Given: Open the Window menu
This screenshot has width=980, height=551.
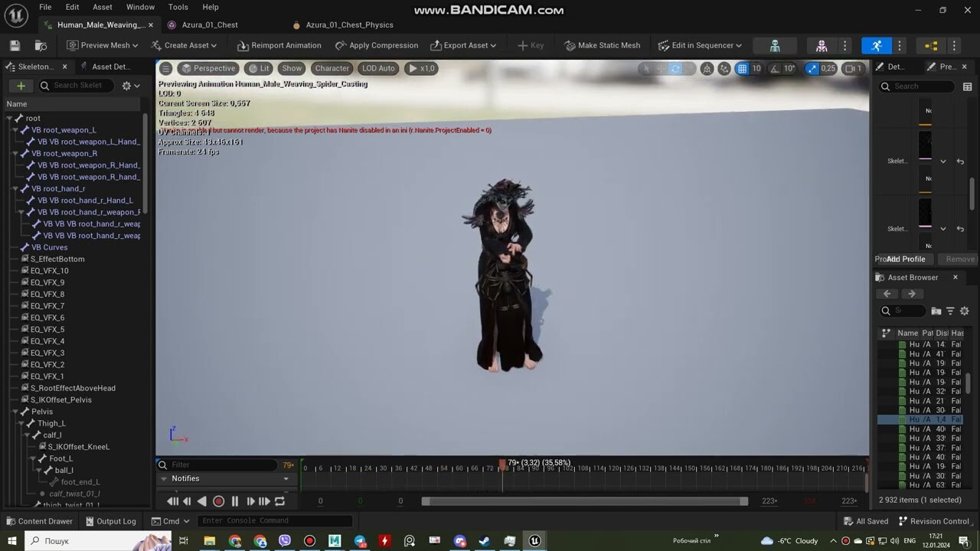Looking at the screenshot, I should (140, 7).
